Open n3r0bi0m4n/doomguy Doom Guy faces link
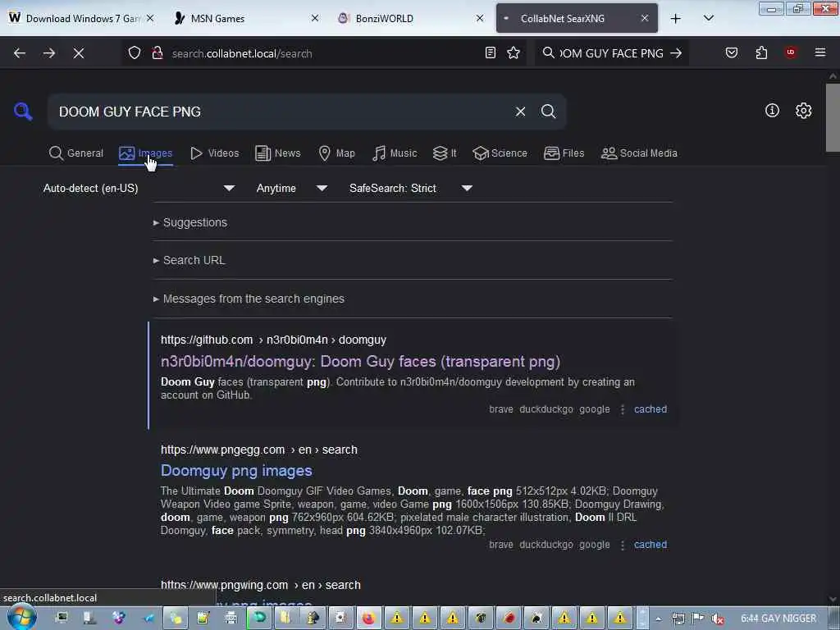 pyautogui.click(x=361, y=362)
